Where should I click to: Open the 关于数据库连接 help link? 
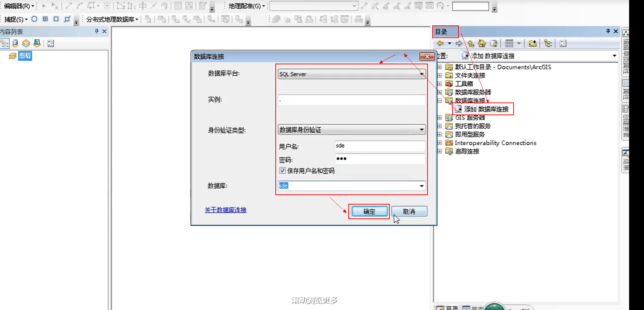(x=226, y=210)
